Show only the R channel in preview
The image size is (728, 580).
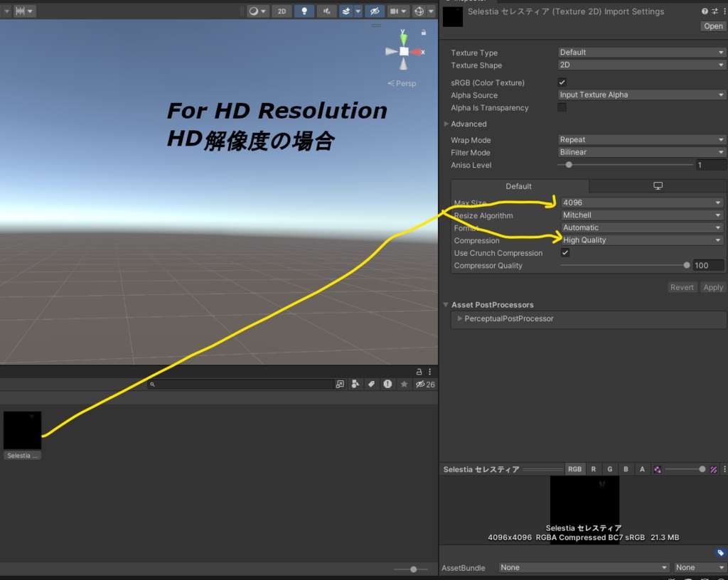[594, 469]
